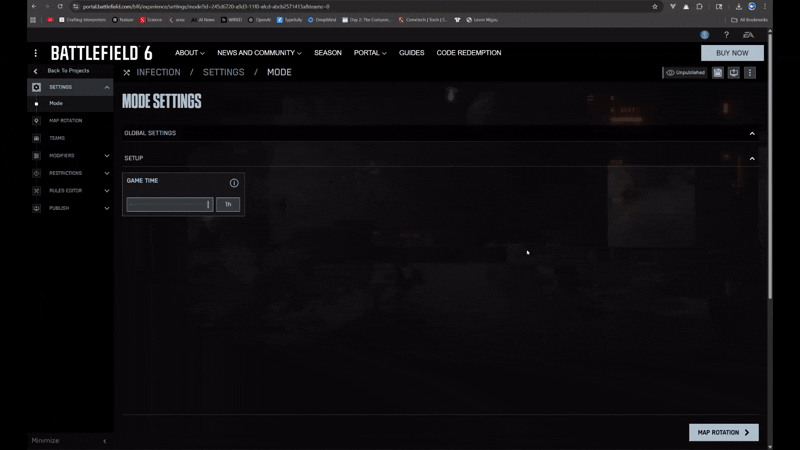
Task: Click the Map Rotation next button
Action: click(723, 433)
